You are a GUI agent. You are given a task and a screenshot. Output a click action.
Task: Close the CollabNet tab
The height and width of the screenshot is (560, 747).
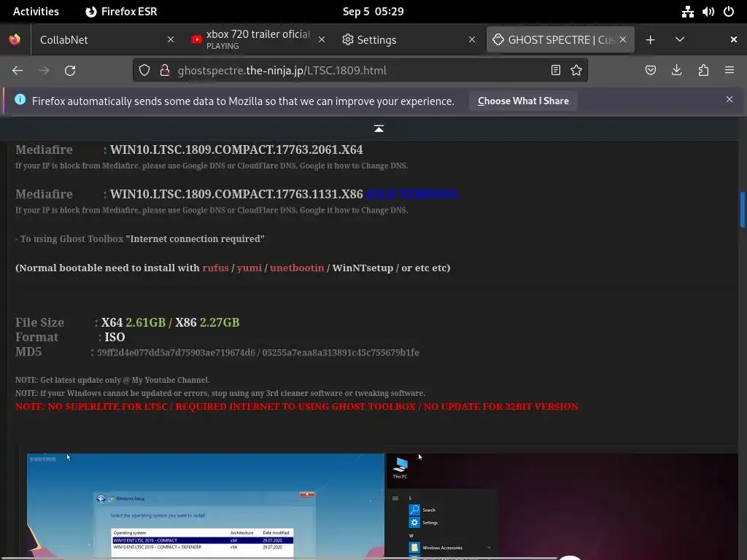tap(171, 39)
